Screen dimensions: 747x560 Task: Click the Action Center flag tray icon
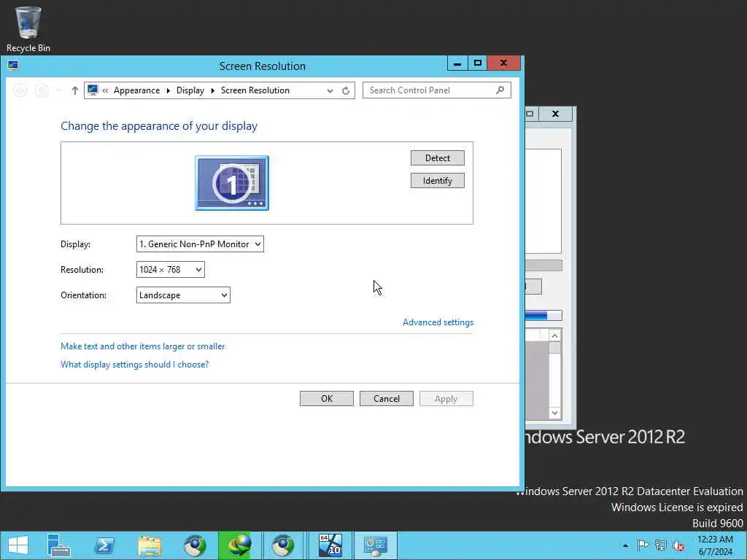click(643, 545)
